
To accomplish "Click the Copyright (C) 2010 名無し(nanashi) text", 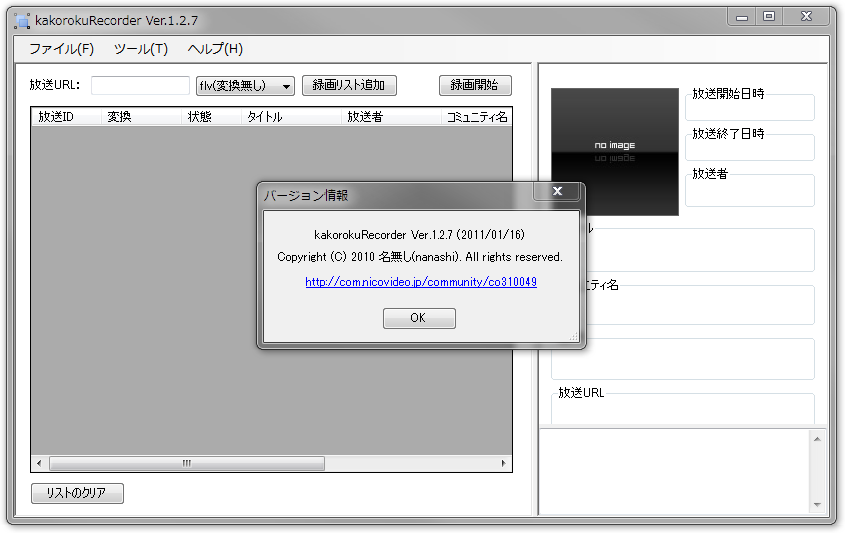I will click(420, 257).
